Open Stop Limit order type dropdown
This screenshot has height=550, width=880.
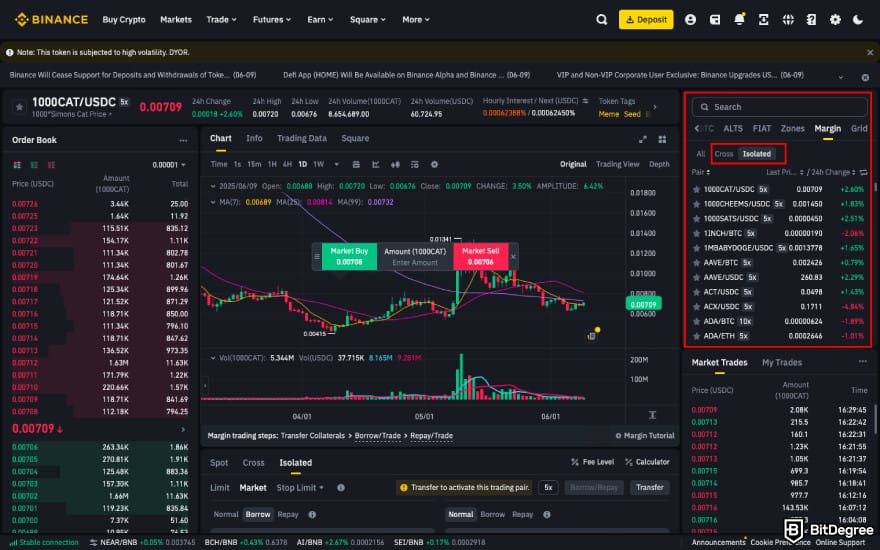[300, 488]
